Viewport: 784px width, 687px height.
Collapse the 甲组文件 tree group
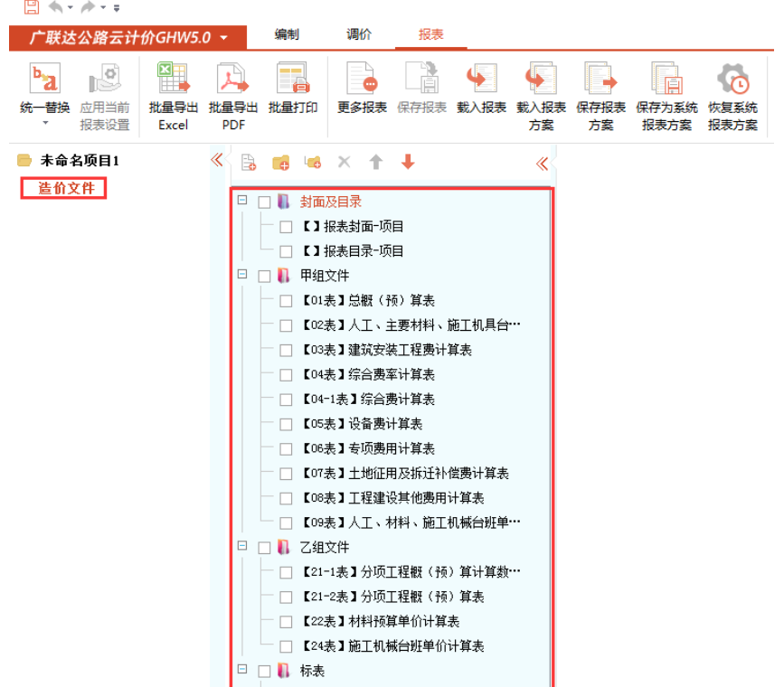point(241,274)
